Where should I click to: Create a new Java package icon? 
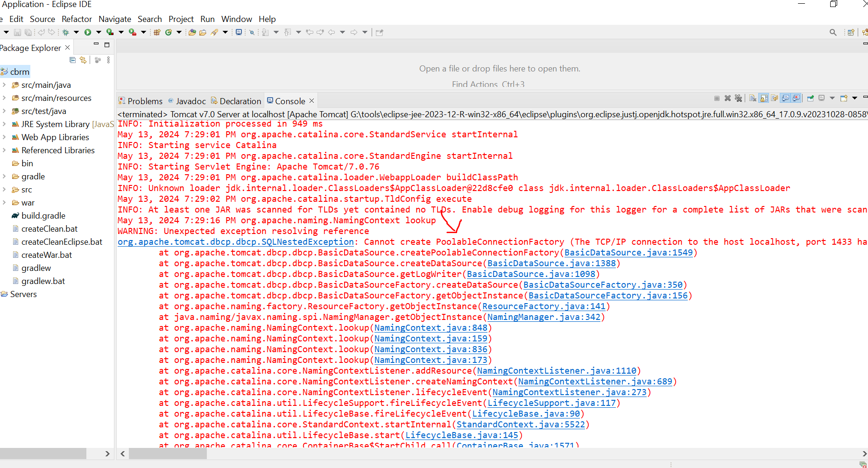157,32
